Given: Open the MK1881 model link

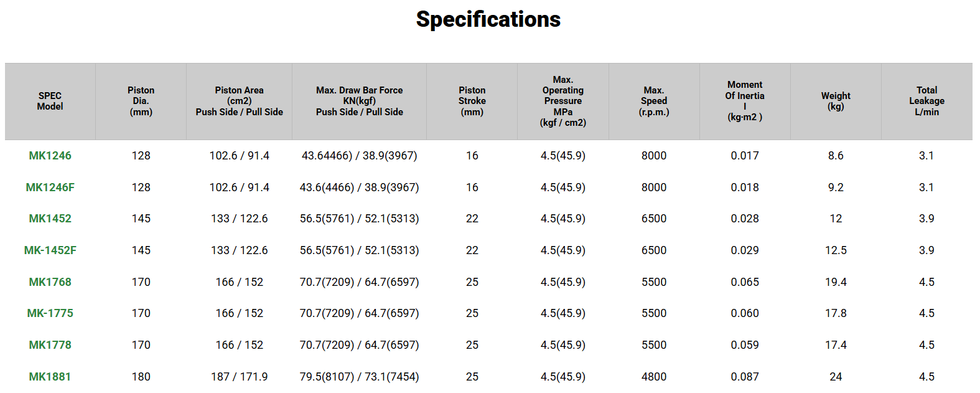Looking at the screenshot, I should [x=50, y=377].
